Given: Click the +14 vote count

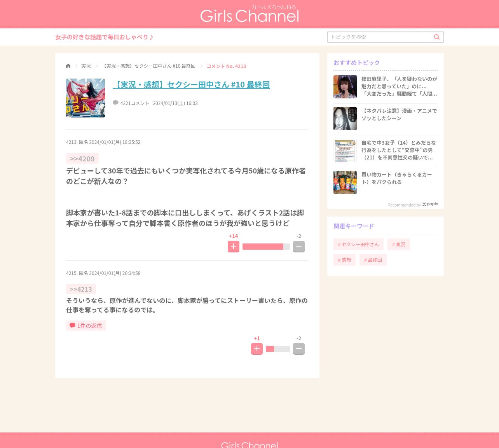Looking at the screenshot, I should tap(234, 236).
